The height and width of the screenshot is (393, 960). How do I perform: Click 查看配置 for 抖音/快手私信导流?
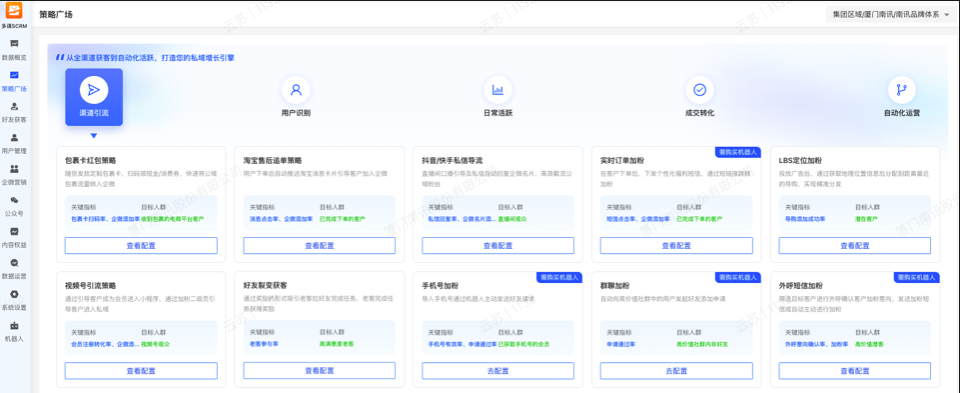498,245
